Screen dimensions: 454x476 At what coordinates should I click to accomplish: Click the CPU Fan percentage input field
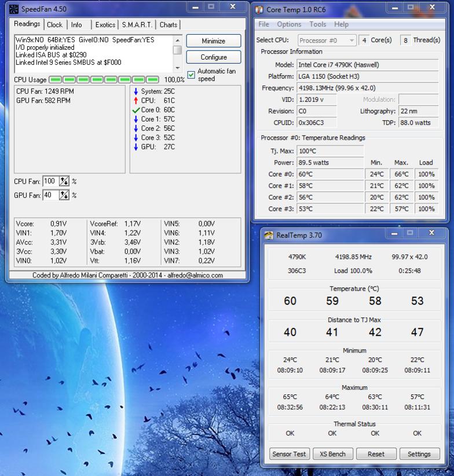tap(51, 181)
